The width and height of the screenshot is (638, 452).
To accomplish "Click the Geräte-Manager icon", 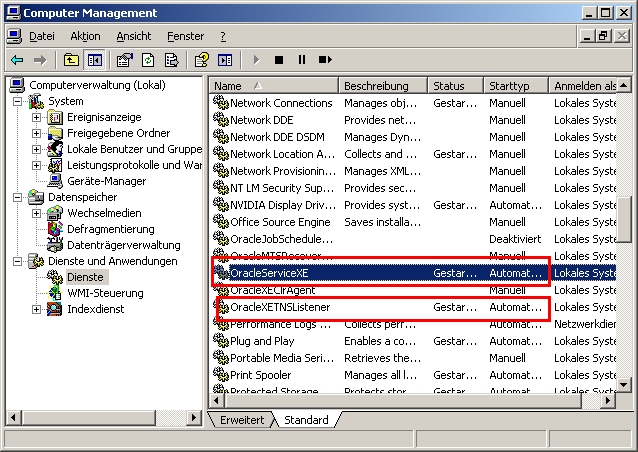I will 55,181.
